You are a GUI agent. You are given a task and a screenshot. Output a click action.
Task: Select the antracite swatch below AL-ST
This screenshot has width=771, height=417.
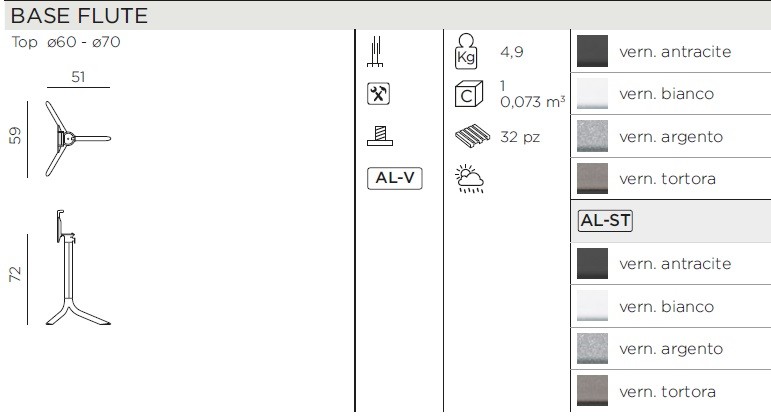coord(592,263)
